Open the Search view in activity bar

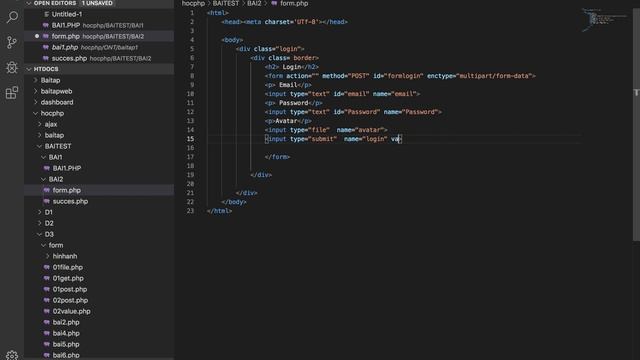click(12, 17)
